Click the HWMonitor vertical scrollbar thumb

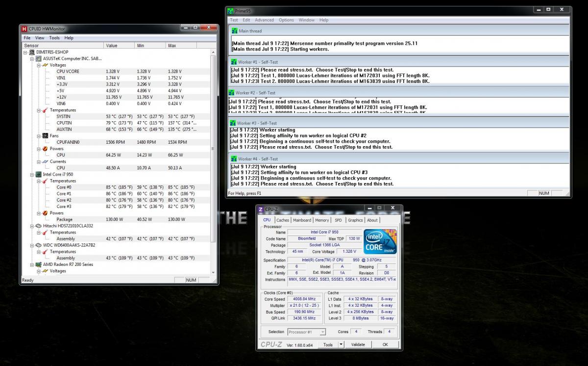(x=213, y=149)
